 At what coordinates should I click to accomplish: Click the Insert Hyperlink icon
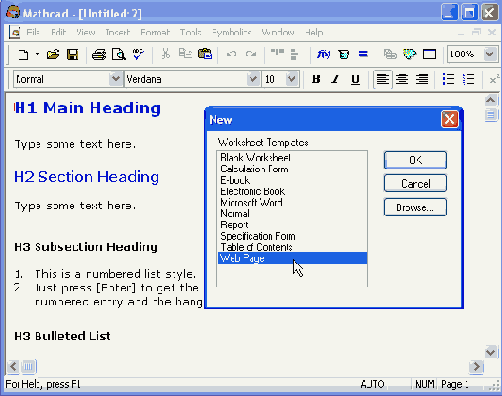click(x=390, y=54)
